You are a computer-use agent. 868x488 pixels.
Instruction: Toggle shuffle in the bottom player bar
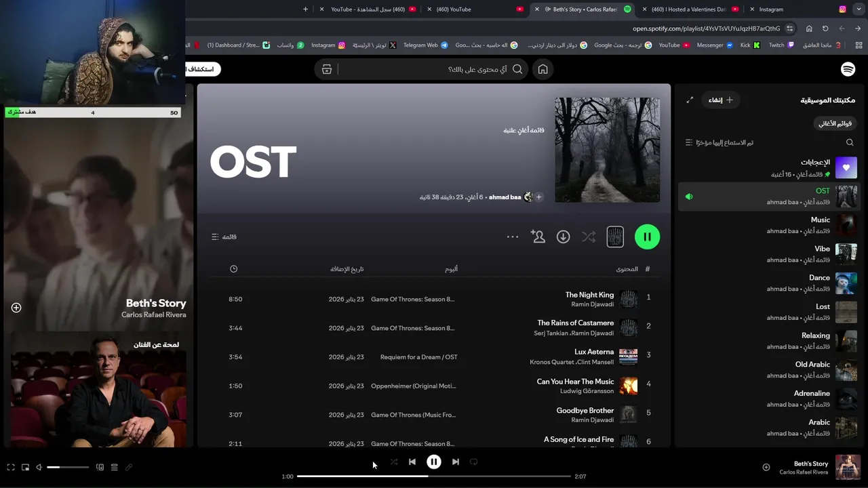click(x=394, y=462)
